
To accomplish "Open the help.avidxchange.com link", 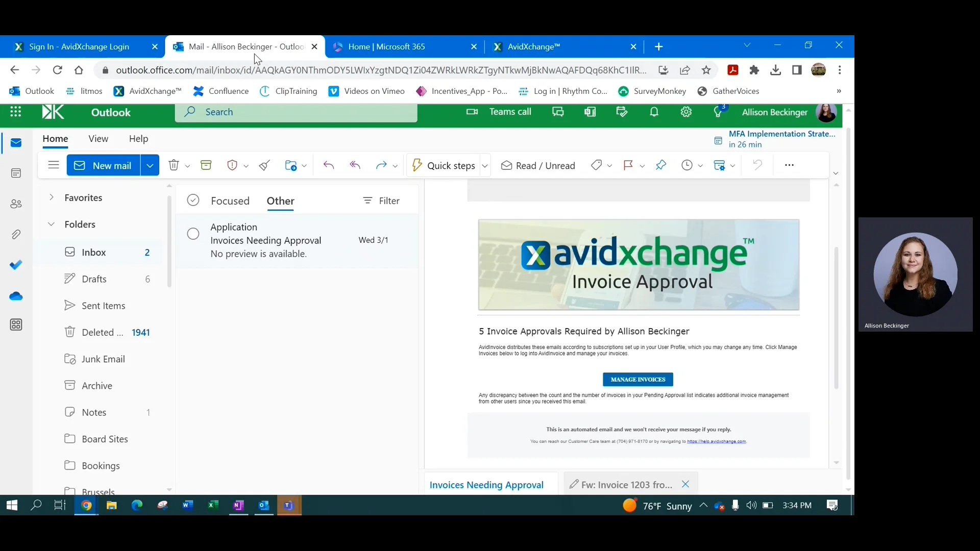I will (716, 441).
